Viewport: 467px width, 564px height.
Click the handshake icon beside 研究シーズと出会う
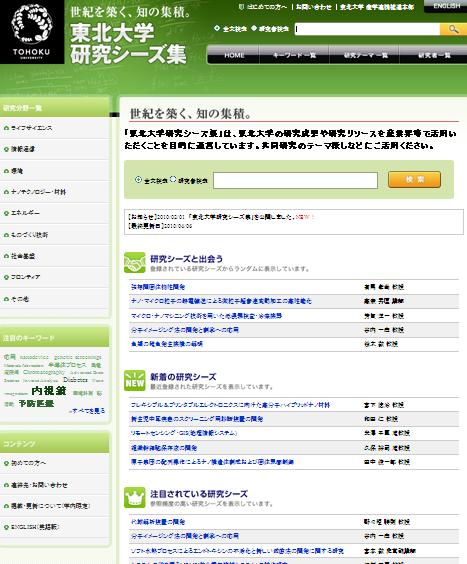click(x=135, y=263)
